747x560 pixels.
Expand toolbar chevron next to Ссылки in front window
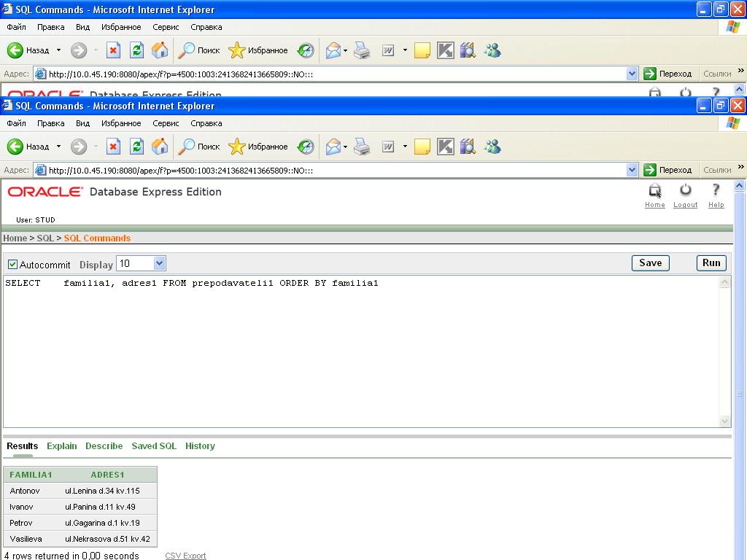coord(740,166)
